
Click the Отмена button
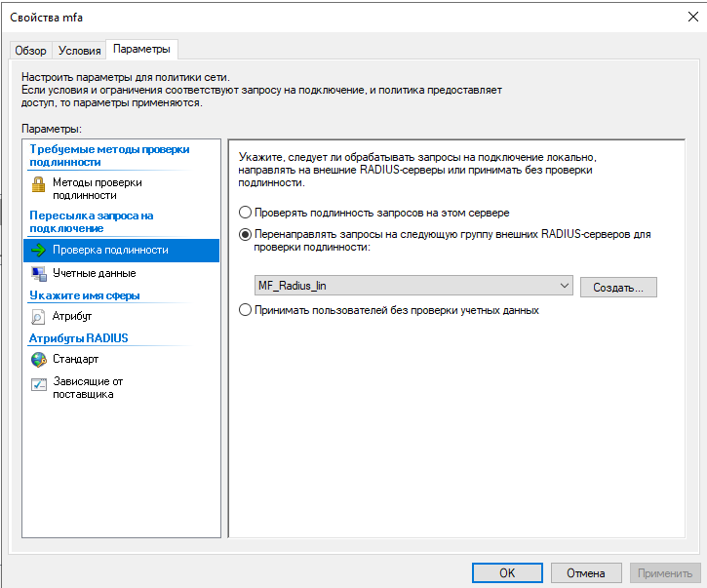pos(585,573)
